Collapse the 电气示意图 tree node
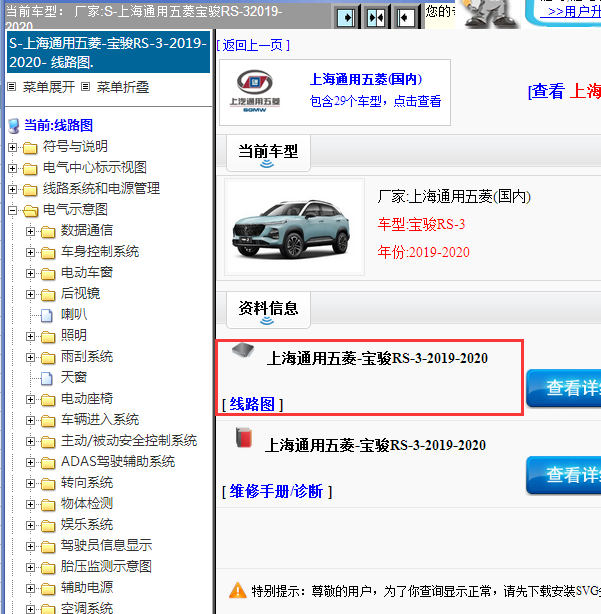This screenshot has width=601, height=614. point(13,211)
